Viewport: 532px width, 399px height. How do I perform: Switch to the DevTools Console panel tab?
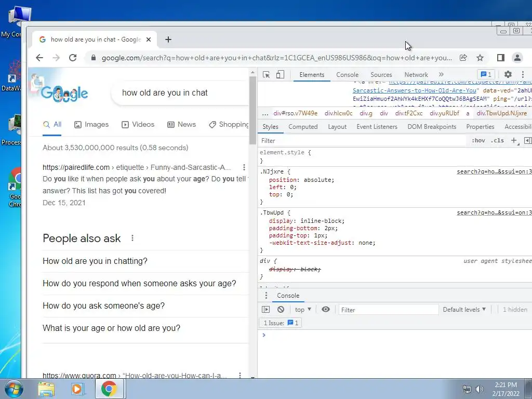[347, 75]
